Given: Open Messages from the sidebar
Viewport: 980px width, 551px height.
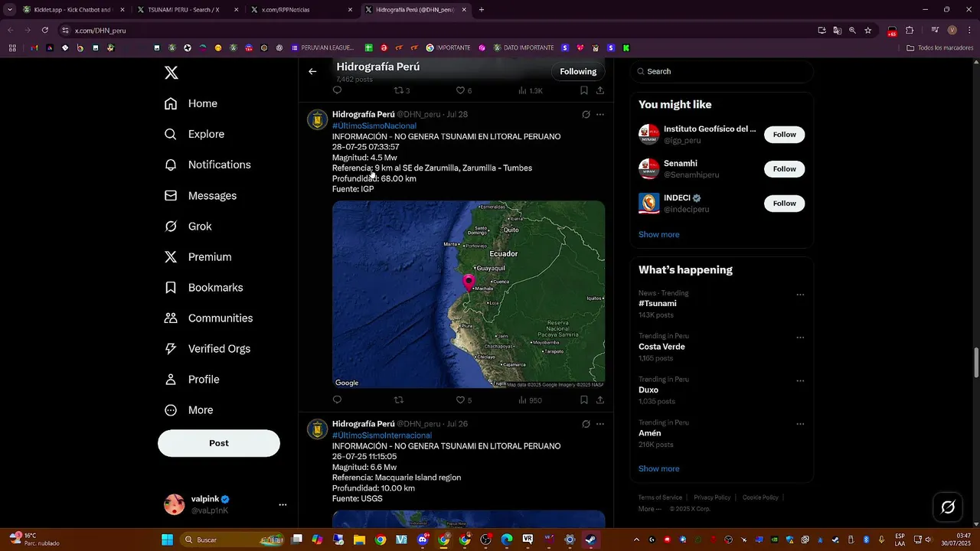Looking at the screenshot, I should coord(201,196).
